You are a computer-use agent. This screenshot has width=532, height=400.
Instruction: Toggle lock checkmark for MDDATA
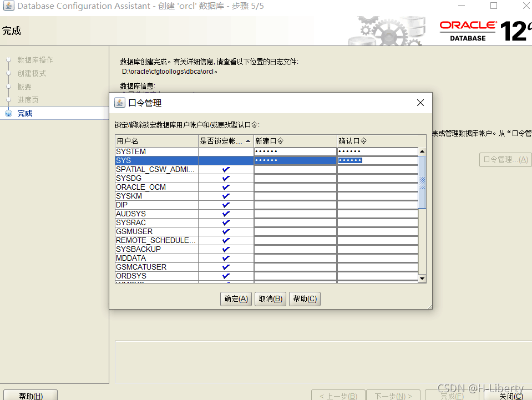point(226,258)
